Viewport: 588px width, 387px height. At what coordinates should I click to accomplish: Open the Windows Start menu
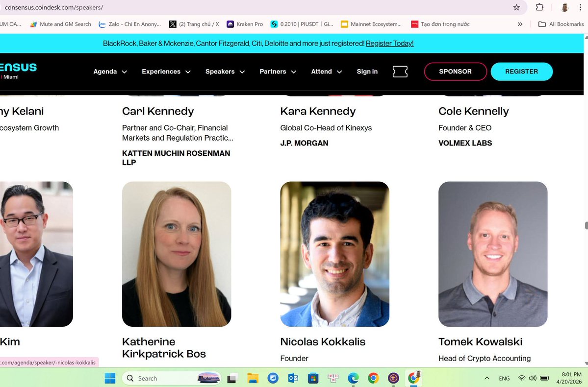[110, 378]
